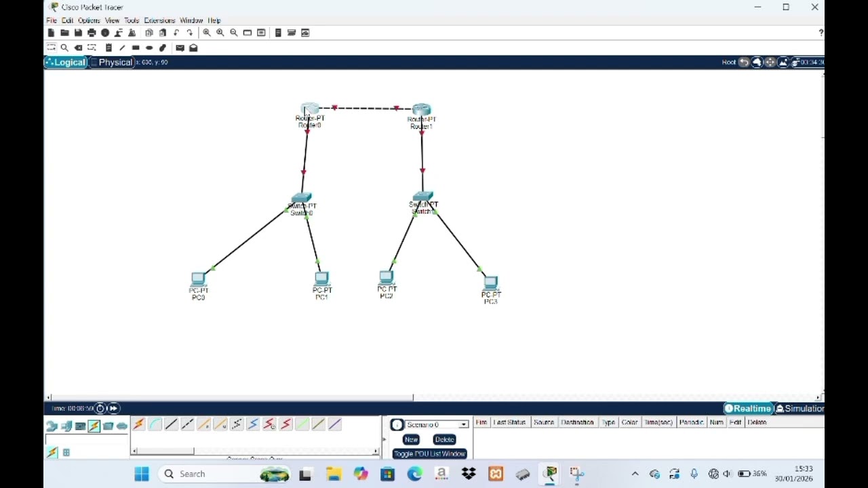Viewport: 868px width, 488px height.
Task: Pick the blue serial cable type
Action: (x=253, y=424)
